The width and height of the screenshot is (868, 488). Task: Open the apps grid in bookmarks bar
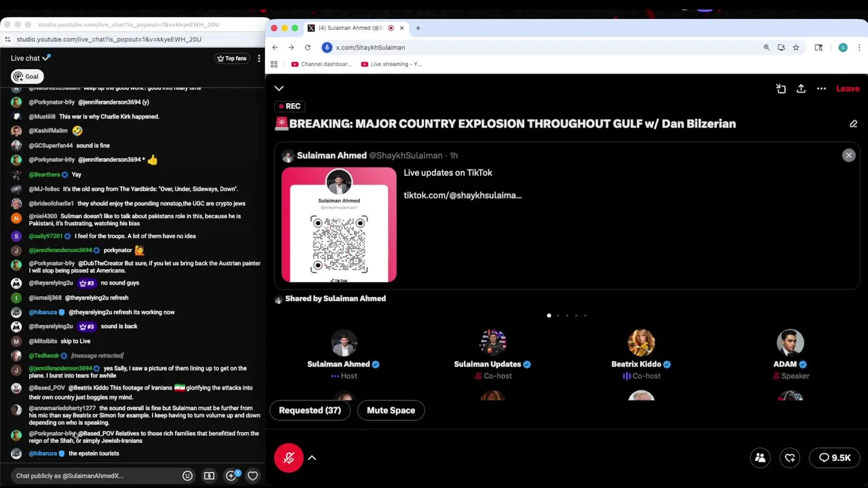pos(274,64)
